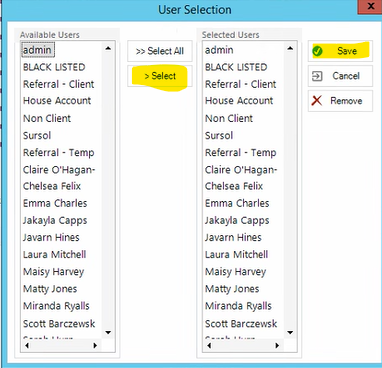Select House Account in Available Users
The height and width of the screenshot is (368, 382).
(57, 101)
